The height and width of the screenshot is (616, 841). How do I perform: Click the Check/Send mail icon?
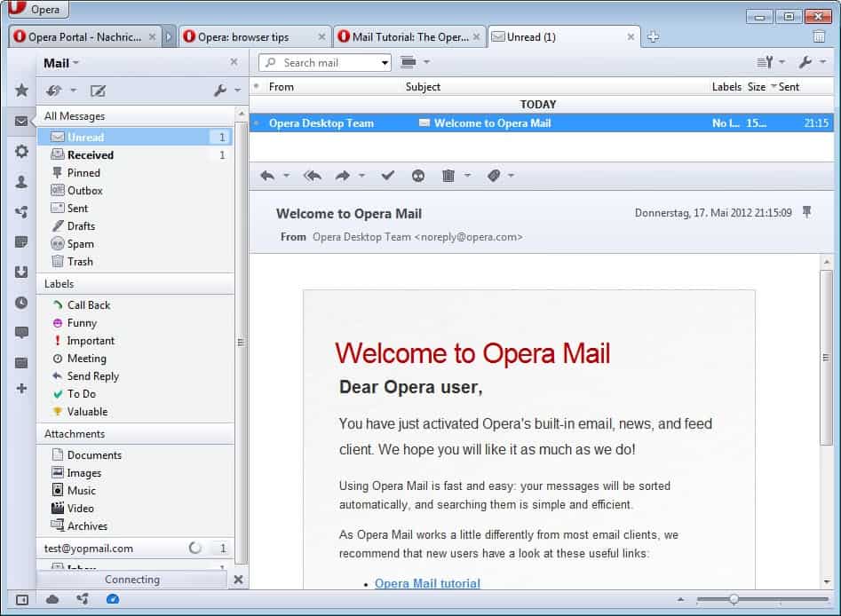tap(53, 91)
